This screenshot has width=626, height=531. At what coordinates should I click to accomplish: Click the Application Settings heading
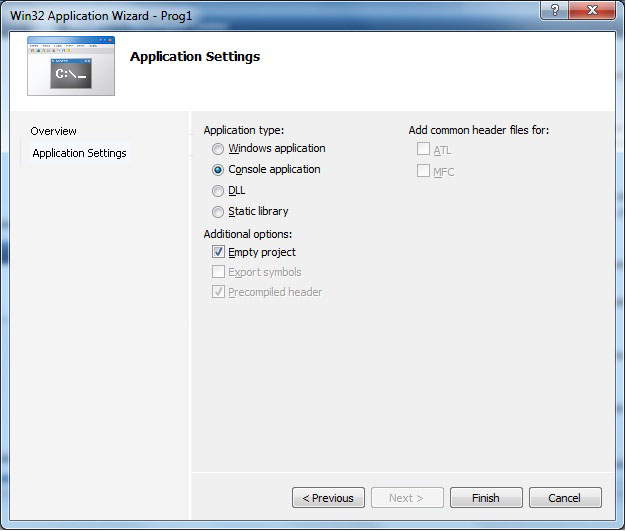[195, 57]
